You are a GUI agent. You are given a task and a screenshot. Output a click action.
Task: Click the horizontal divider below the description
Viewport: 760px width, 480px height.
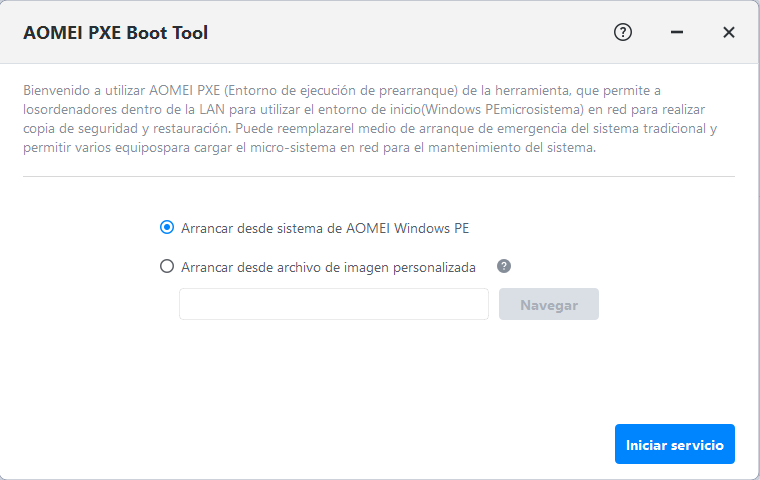coord(378,177)
